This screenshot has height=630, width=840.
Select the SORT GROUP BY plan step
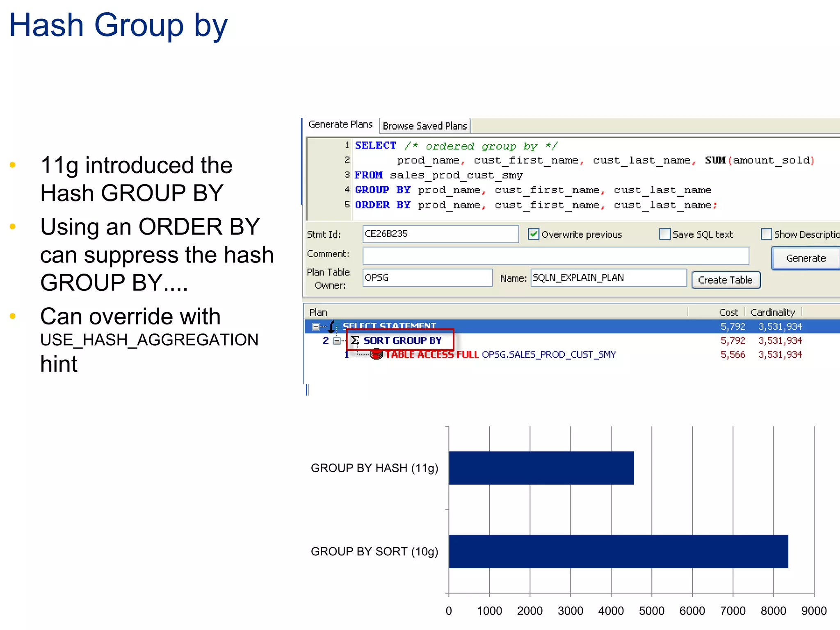[402, 340]
